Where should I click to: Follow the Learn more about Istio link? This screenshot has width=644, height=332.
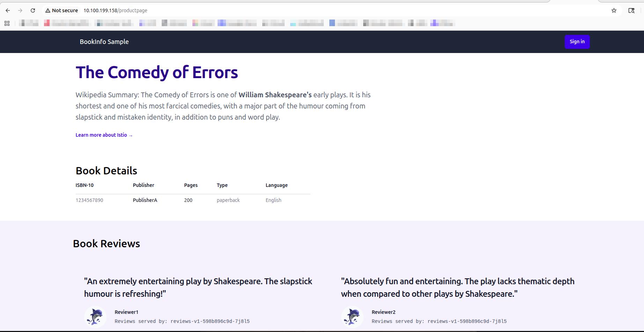[x=104, y=135]
